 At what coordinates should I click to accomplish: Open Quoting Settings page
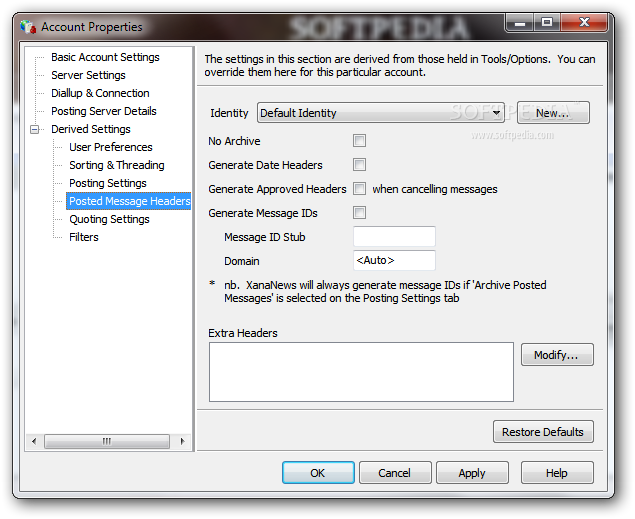109,219
